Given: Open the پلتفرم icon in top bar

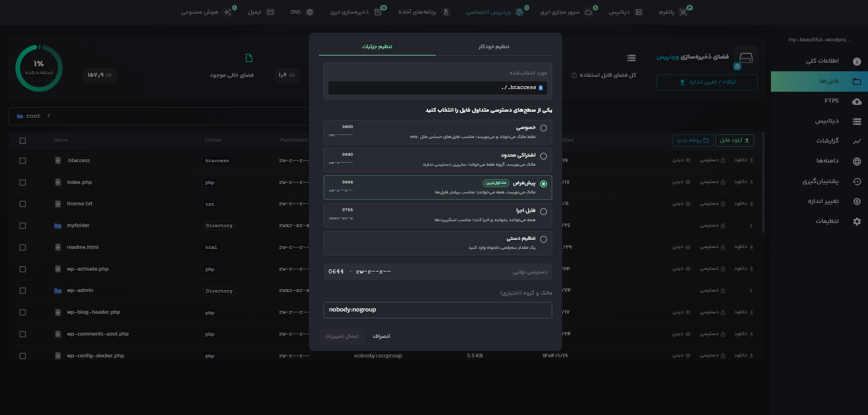Looking at the screenshot, I should tap(683, 12).
